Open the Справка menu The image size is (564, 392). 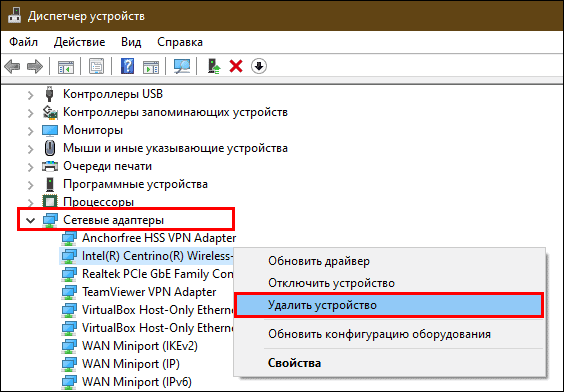pos(180,42)
